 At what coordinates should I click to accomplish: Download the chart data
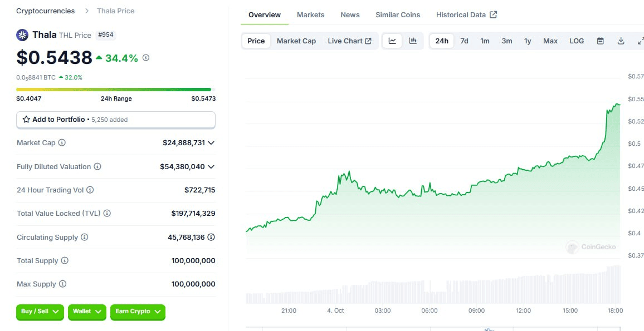[x=621, y=41]
